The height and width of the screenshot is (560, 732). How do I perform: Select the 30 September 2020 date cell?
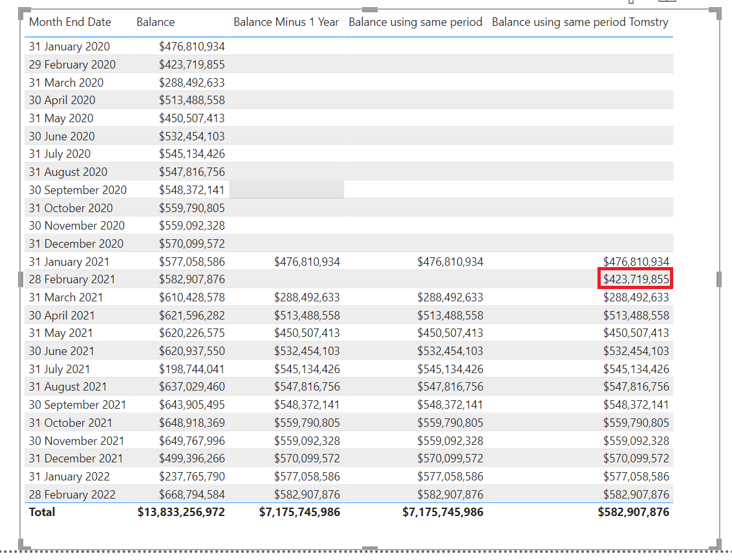point(78,190)
